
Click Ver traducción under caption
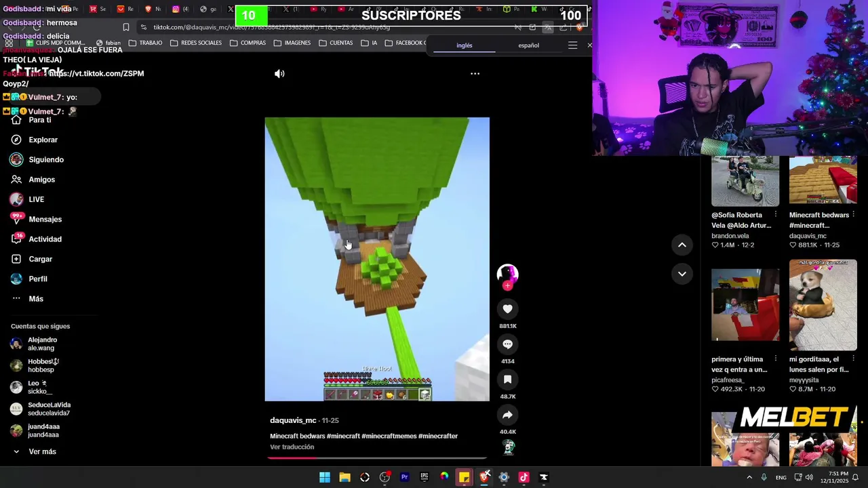pyautogui.click(x=292, y=447)
